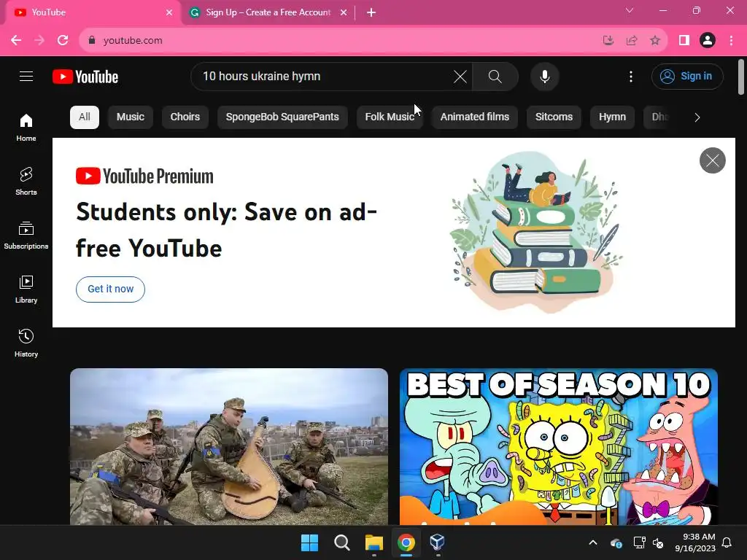Click the muted volume tray icon
Image resolution: width=747 pixels, height=560 pixels.
[658, 542]
